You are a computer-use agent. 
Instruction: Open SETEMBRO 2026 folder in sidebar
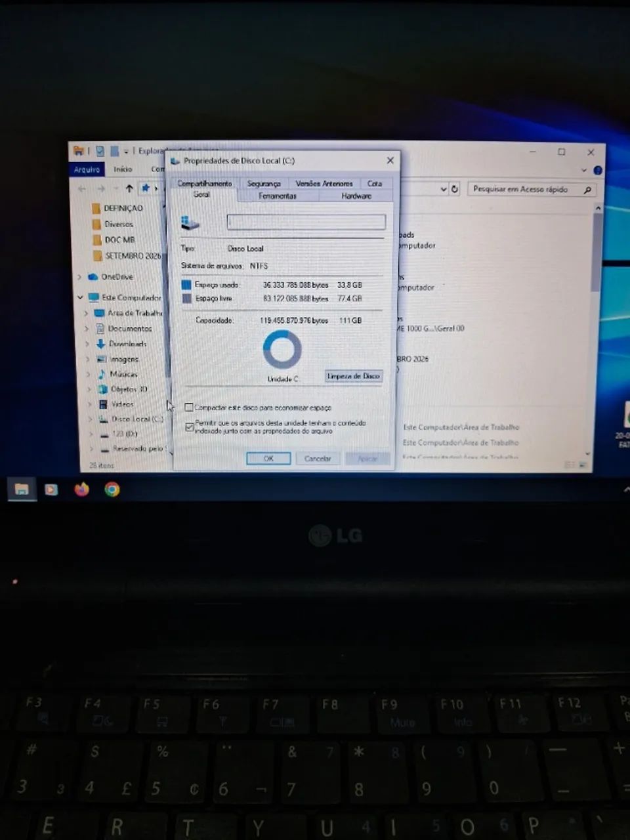click(x=127, y=256)
